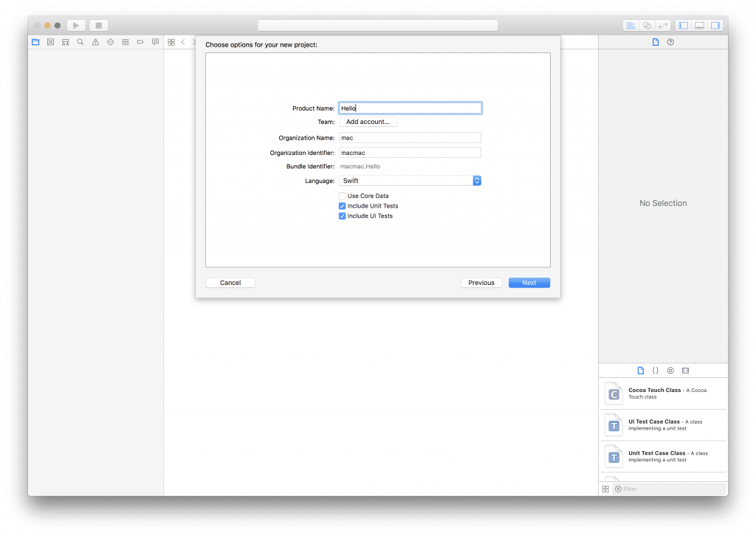Click the yellow minimize window button

tap(47, 26)
